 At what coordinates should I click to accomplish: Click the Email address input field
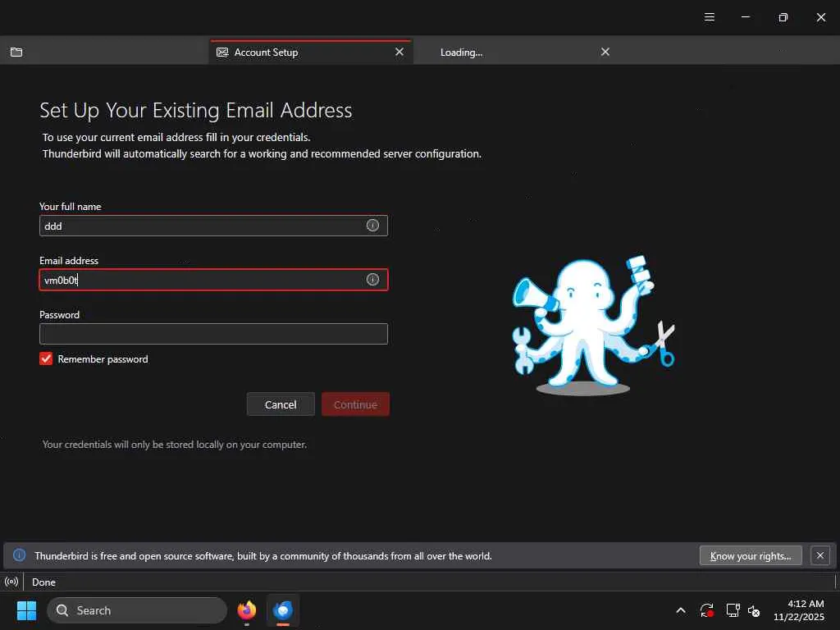(213, 280)
